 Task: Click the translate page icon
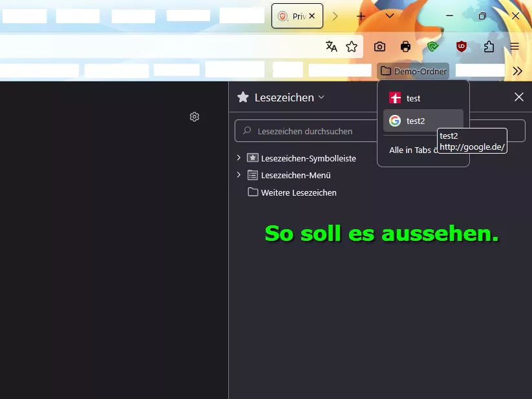coord(331,46)
